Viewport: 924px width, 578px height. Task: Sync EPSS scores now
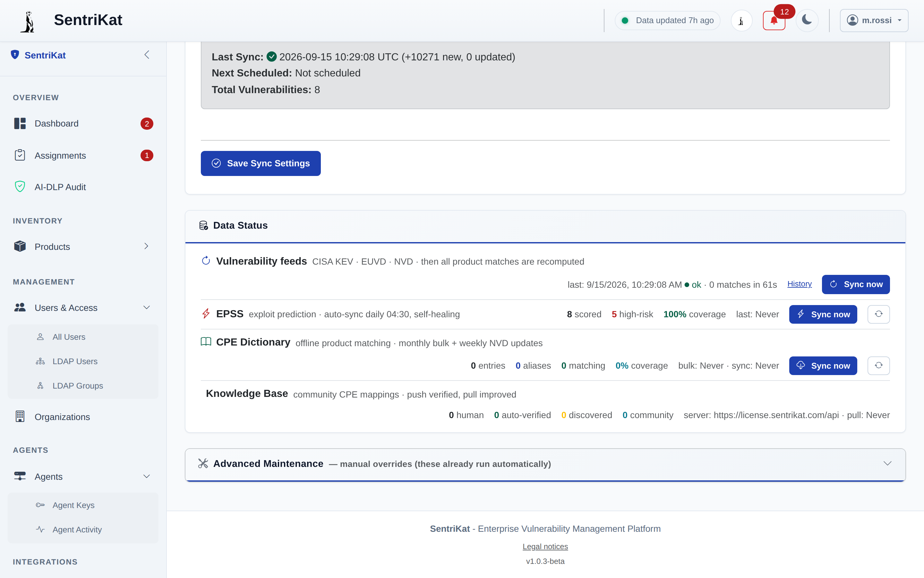[x=823, y=314]
